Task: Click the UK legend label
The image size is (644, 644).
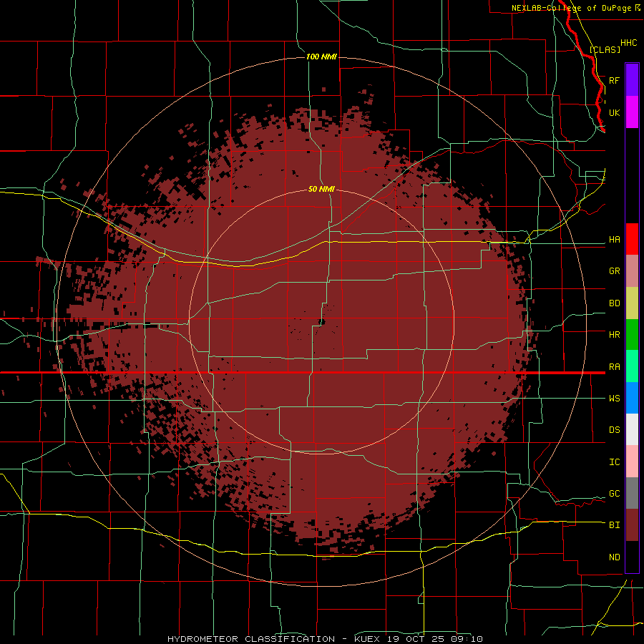Action: click(x=614, y=112)
